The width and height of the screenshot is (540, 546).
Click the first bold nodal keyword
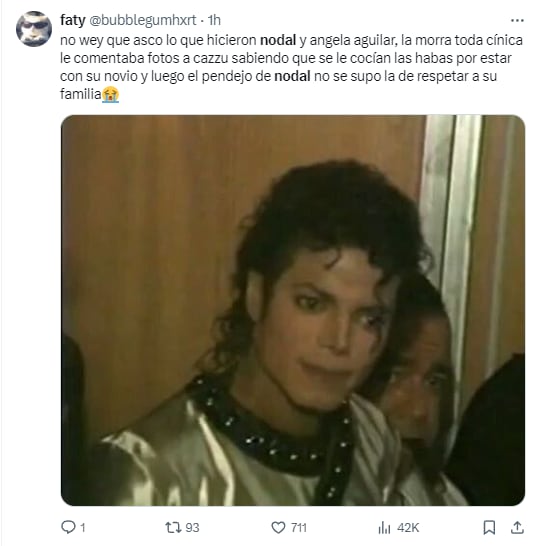pyautogui.click(x=278, y=40)
